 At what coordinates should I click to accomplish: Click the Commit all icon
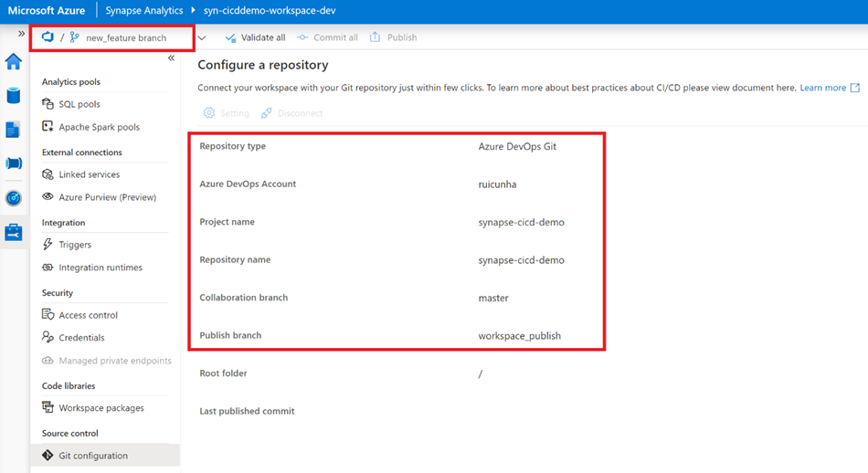(x=302, y=37)
